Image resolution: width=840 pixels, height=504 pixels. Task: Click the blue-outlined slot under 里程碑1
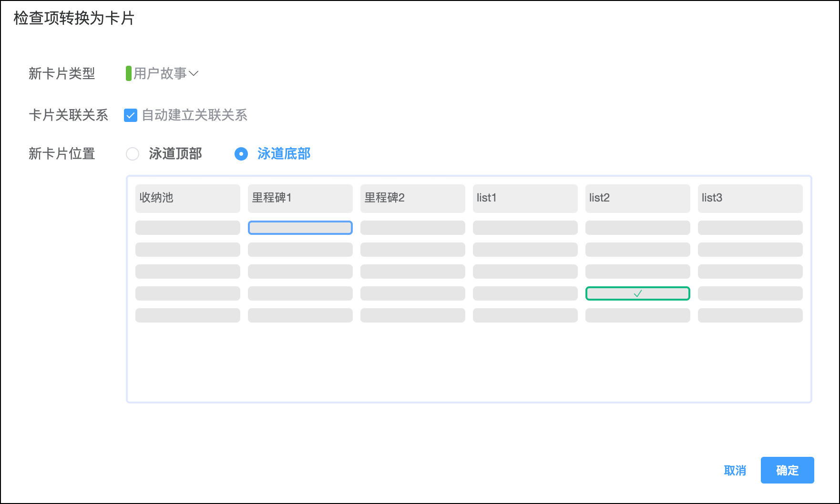tap(300, 228)
